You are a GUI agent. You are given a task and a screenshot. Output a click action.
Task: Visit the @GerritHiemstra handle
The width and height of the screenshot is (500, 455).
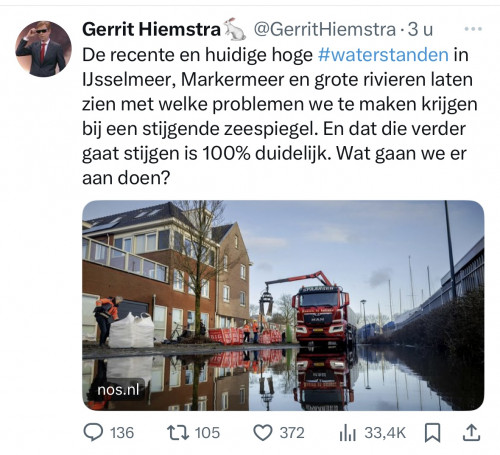(325, 30)
